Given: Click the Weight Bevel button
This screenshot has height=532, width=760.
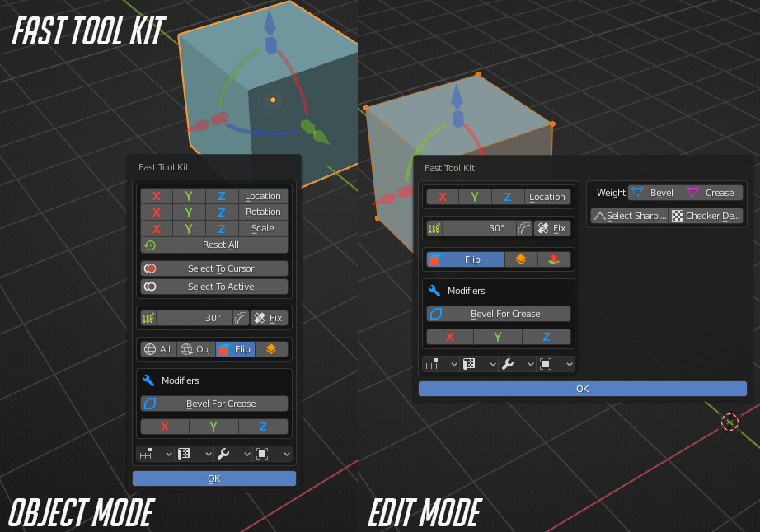Looking at the screenshot, I should (x=656, y=193).
